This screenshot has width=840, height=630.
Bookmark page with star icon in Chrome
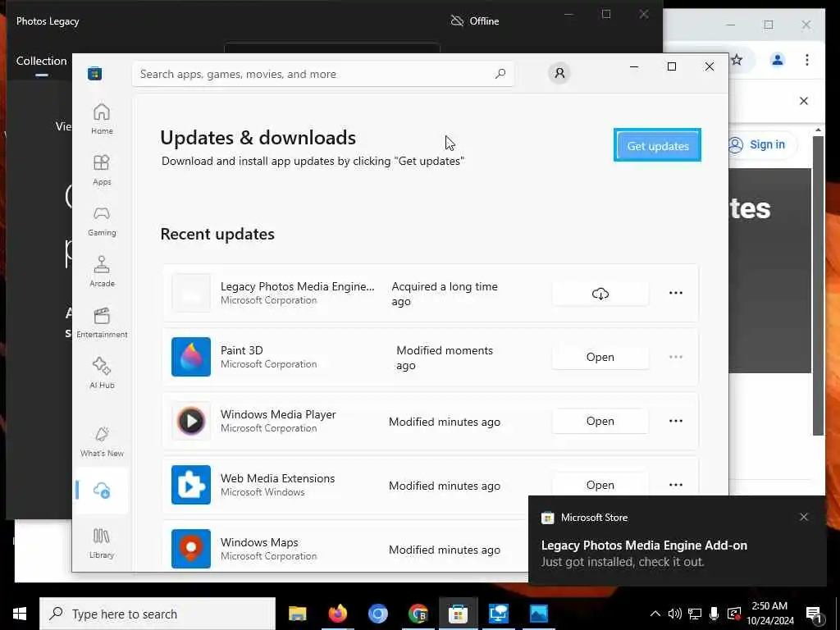[737, 59]
